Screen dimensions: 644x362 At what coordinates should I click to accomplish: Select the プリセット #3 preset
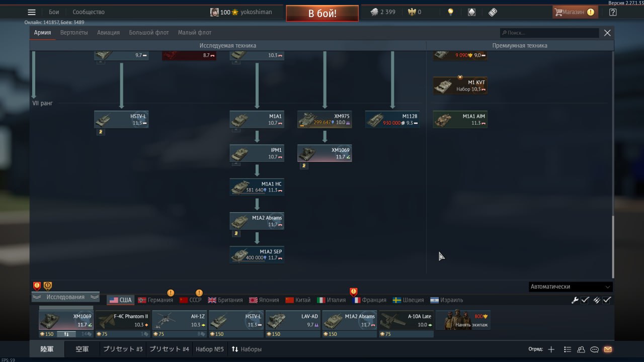(x=123, y=349)
